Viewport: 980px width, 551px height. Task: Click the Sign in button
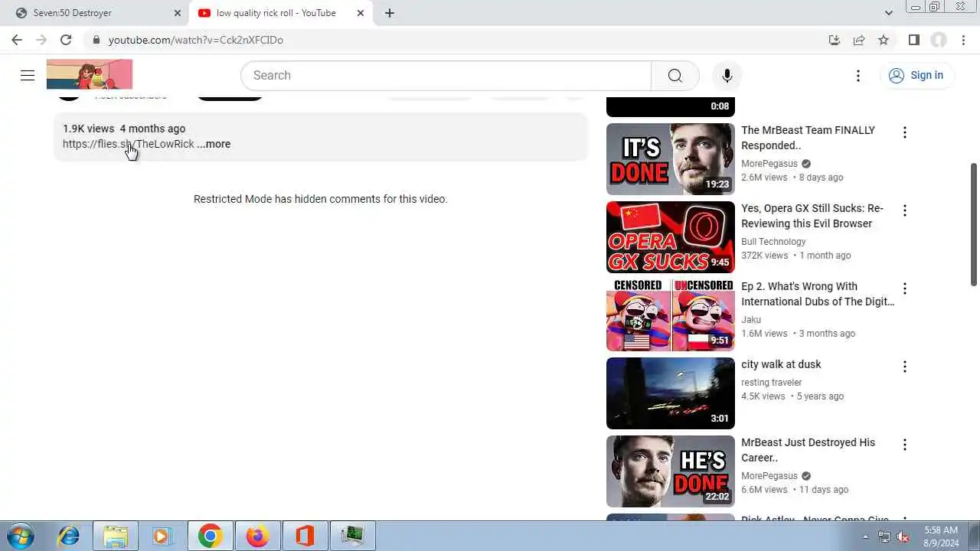click(x=916, y=75)
